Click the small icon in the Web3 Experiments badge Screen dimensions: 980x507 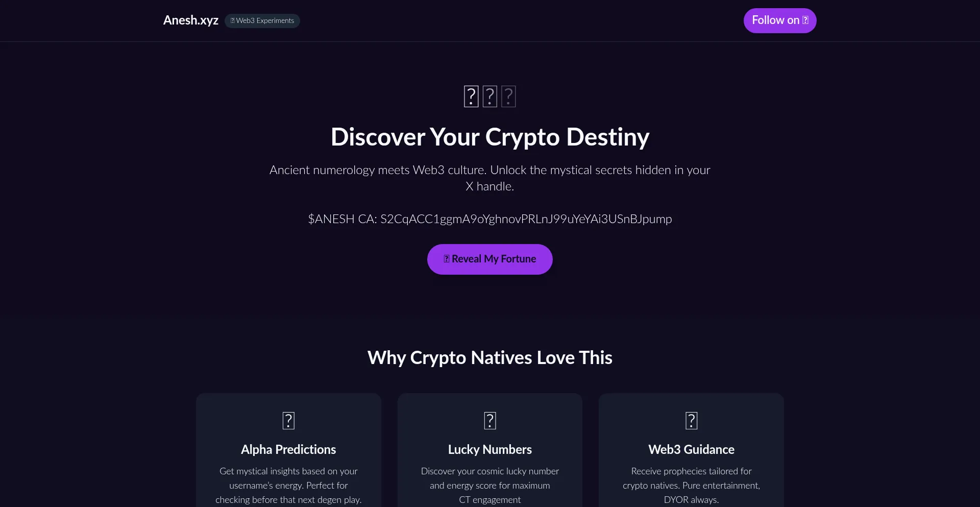pos(233,21)
